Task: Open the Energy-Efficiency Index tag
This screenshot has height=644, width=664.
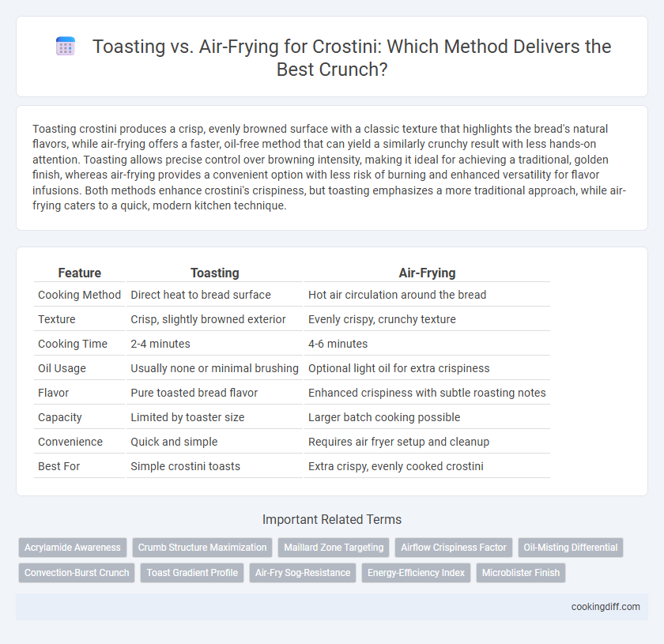Action: (x=416, y=573)
